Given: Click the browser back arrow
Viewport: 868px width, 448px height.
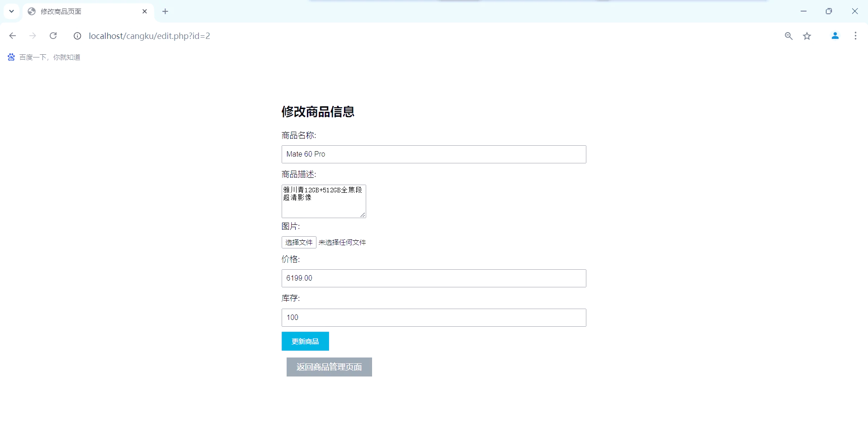Looking at the screenshot, I should (x=13, y=36).
